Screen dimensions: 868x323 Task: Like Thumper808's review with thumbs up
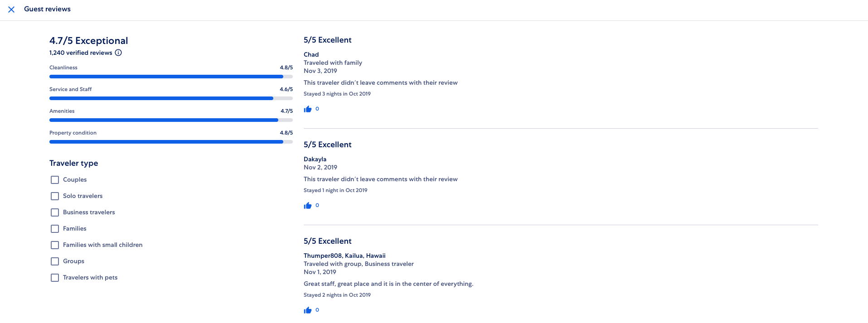[x=308, y=310]
